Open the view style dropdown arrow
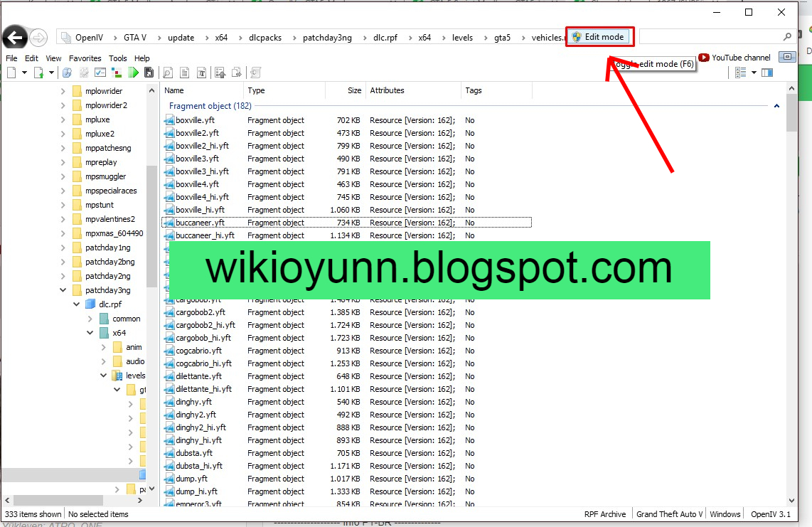Screen dimensions: 812x527 click(x=754, y=73)
